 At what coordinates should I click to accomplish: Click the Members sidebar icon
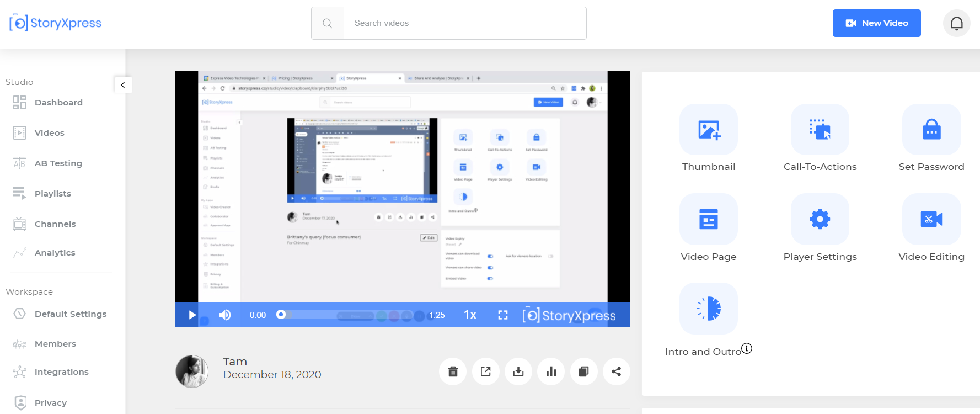click(19, 344)
